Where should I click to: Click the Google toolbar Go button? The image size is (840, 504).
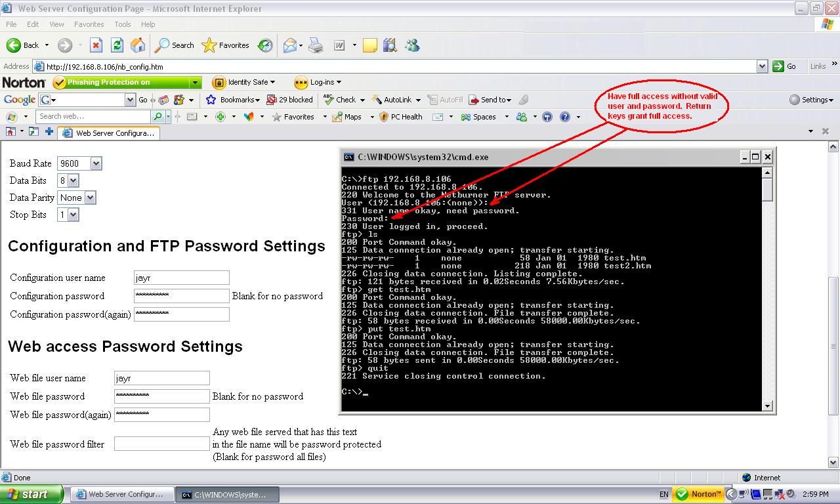click(x=143, y=100)
